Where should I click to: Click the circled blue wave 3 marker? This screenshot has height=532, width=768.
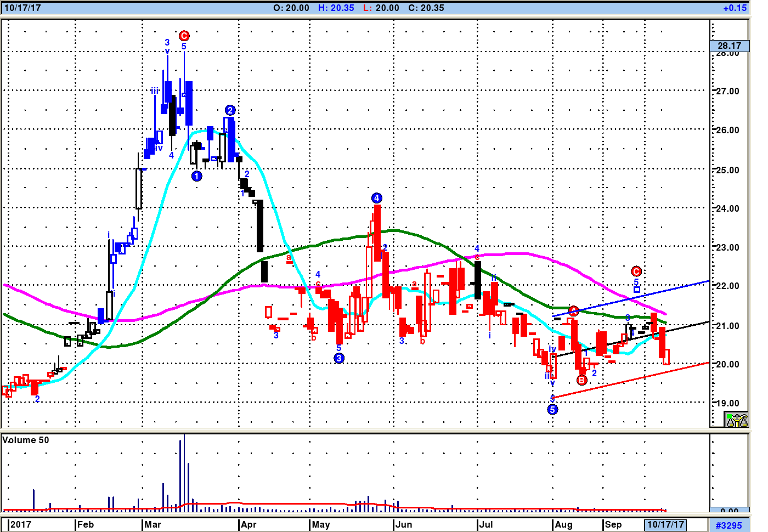pos(339,358)
